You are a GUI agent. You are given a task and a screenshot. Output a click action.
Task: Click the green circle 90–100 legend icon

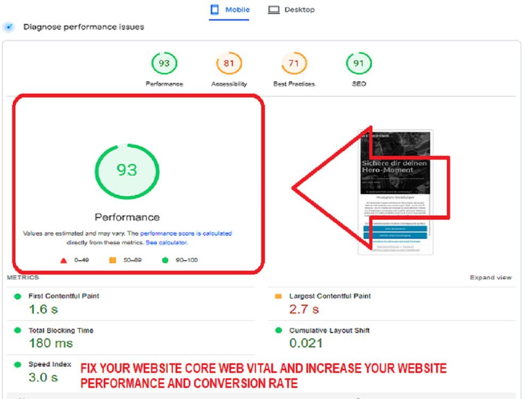pos(165,260)
